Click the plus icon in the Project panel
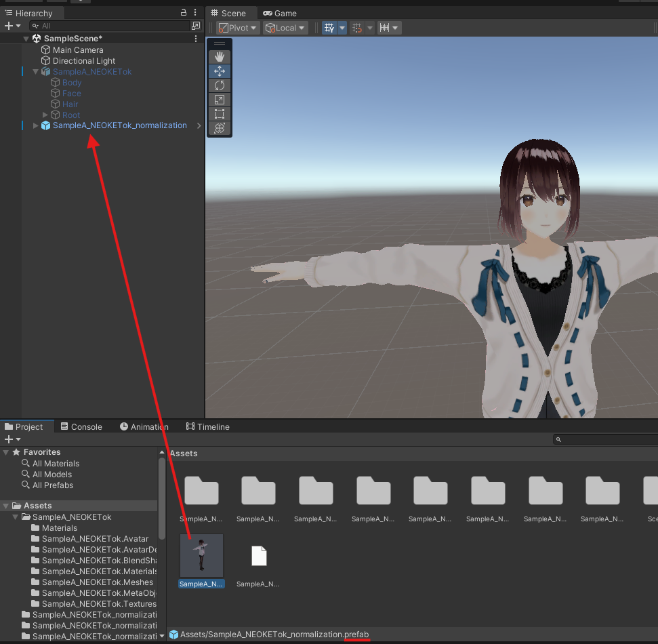The image size is (658, 644). pyautogui.click(x=9, y=439)
